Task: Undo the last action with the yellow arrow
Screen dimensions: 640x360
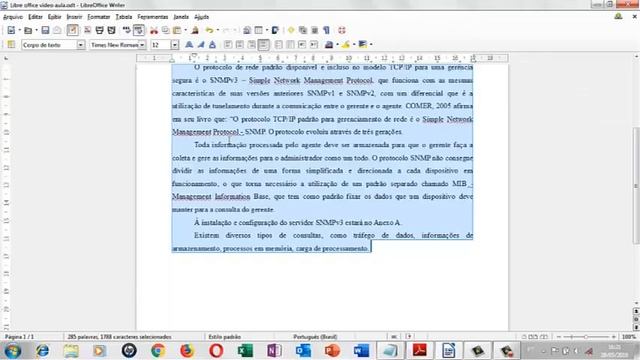Action: 209,30
